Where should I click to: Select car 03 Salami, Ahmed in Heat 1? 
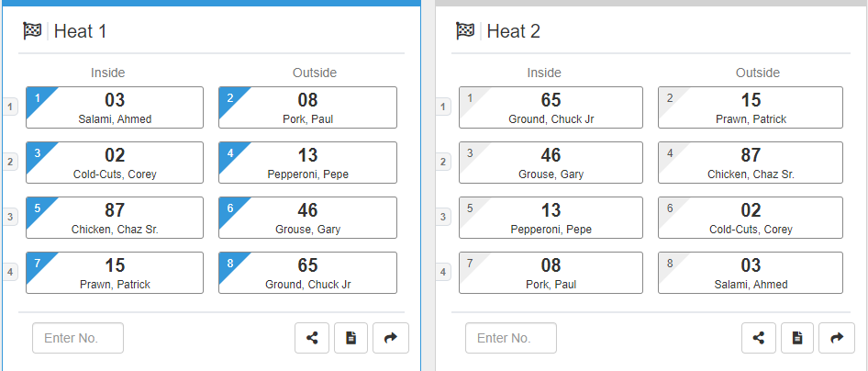115,107
